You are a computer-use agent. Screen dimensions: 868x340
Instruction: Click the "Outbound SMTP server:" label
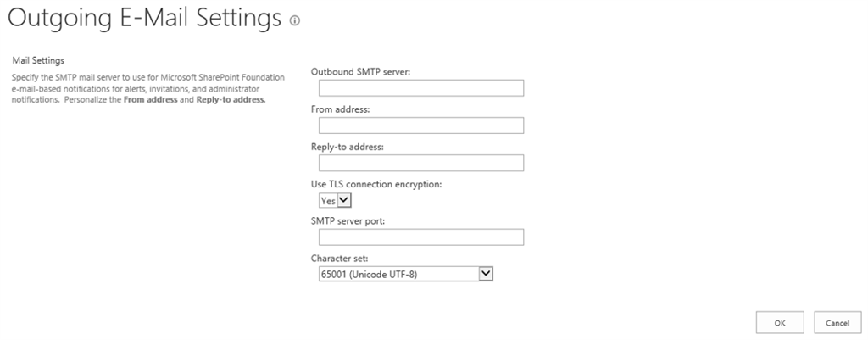tap(361, 72)
